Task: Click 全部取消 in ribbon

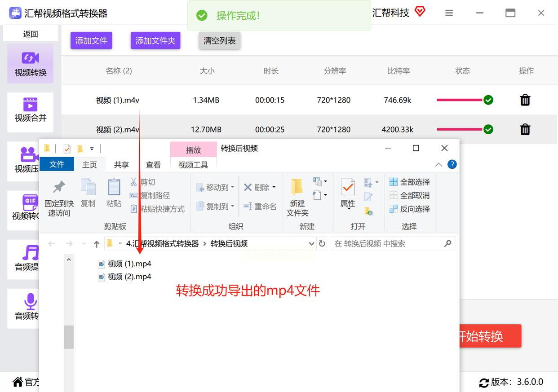Action: pyautogui.click(x=410, y=195)
